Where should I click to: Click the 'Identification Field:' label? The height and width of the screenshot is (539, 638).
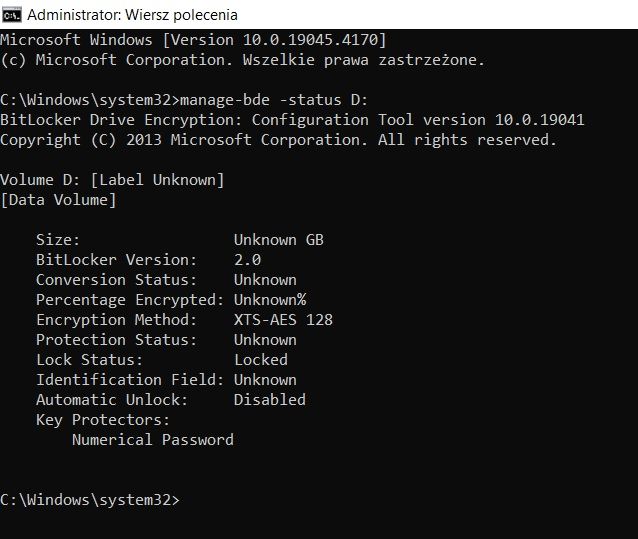click(x=130, y=380)
